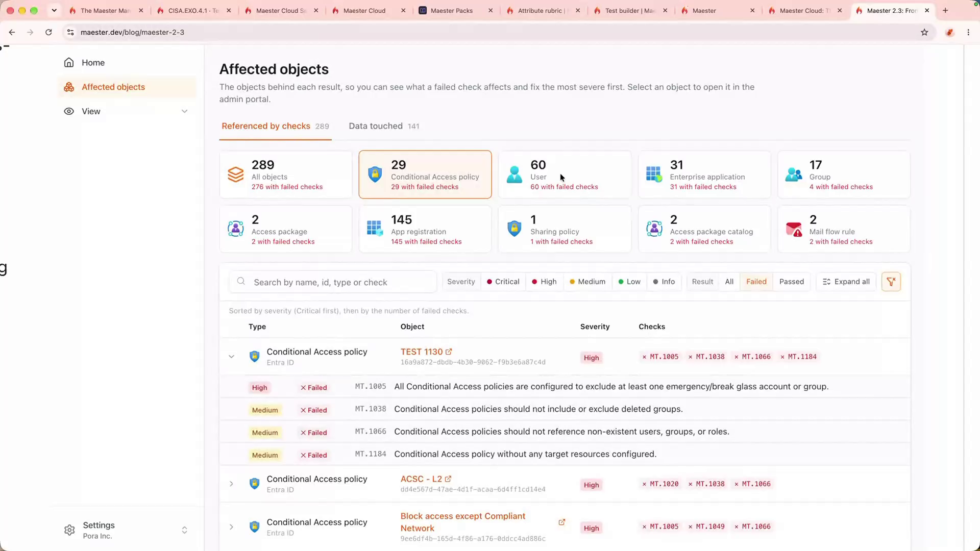The image size is (980, 551).
Task: Click the browser extension icon
Action: tap(950, 32)
